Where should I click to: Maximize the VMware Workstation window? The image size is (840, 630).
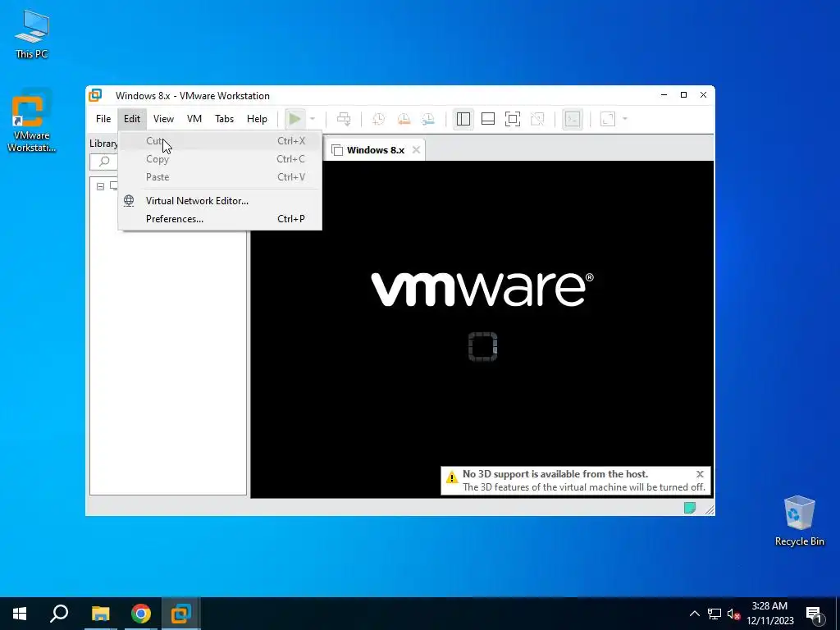point(683,95)
